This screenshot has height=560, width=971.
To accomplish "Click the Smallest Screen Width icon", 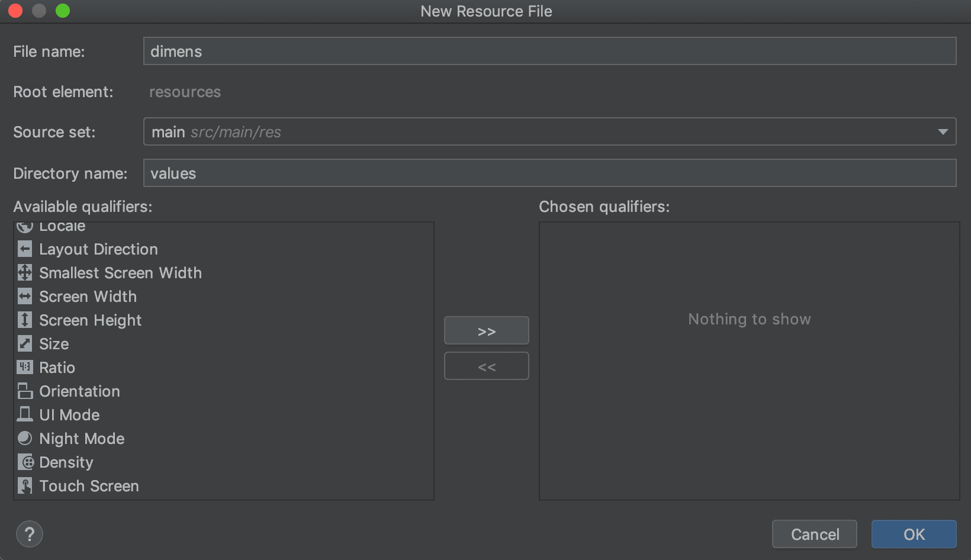I will (25, 273).
